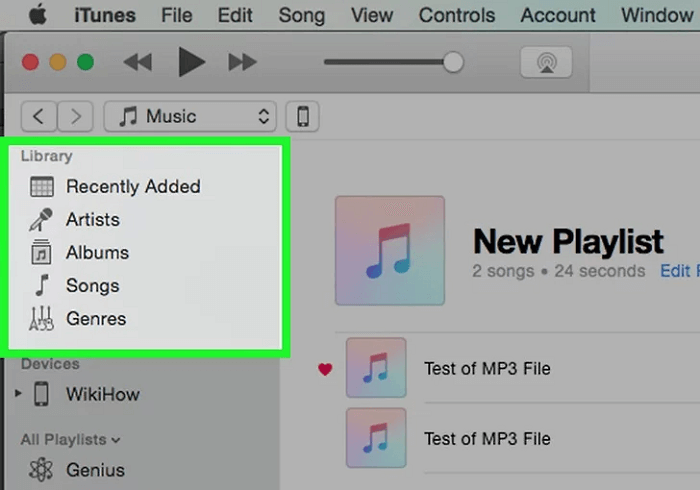Open the Window menu

pyautogui.click(x=657, y=16)
